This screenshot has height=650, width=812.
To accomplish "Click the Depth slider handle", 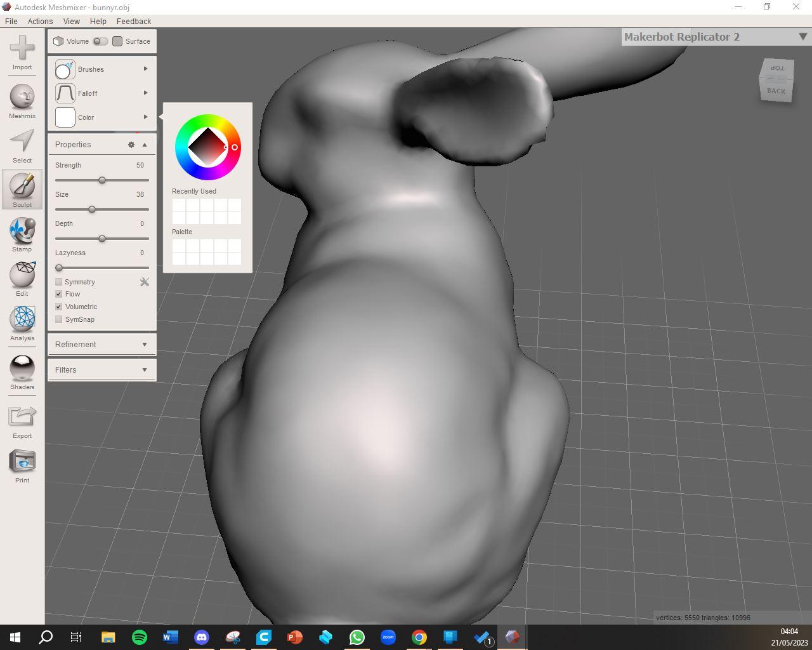I will click(102, 239).
